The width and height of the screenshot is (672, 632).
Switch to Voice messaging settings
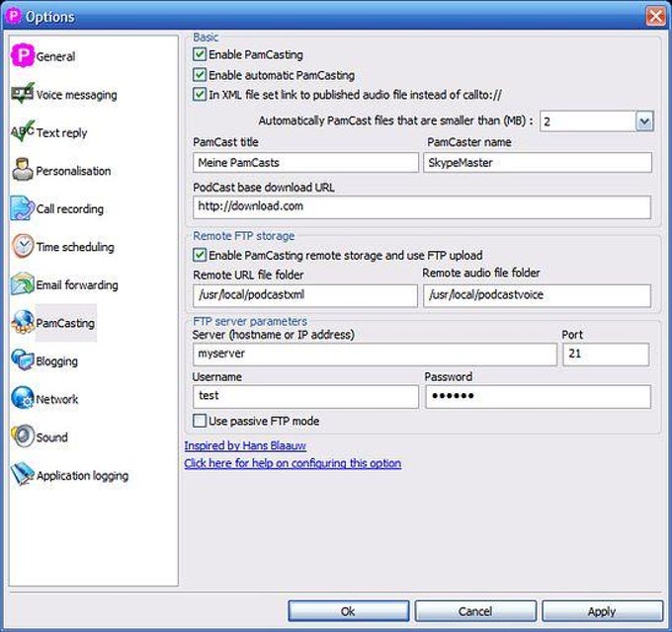click(76, 95)
